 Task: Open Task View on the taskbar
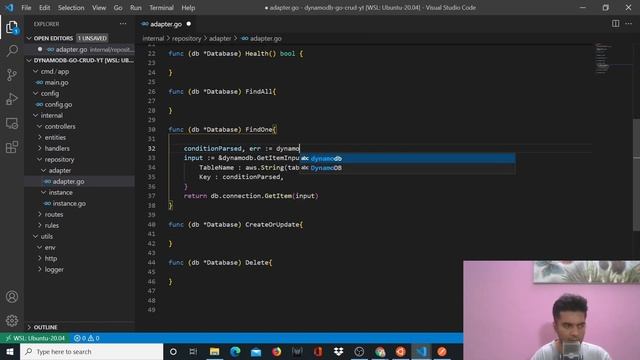click(x=193, y=351)
